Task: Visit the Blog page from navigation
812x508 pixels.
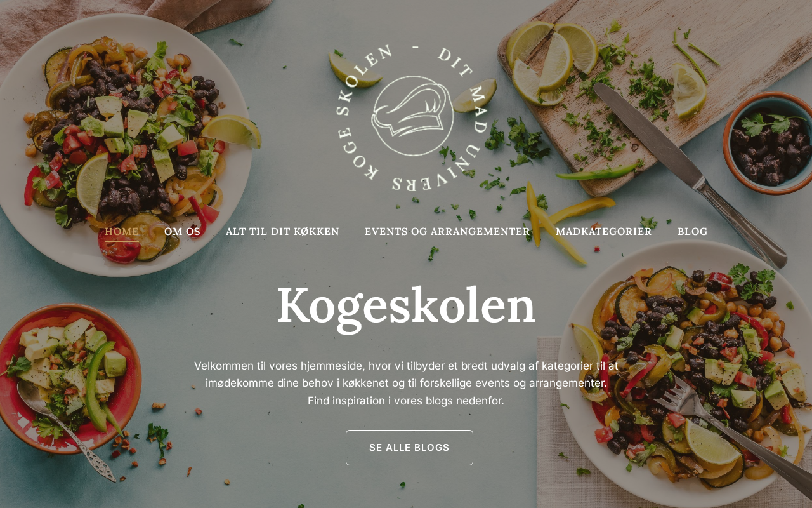Action: tap(692, 232)
